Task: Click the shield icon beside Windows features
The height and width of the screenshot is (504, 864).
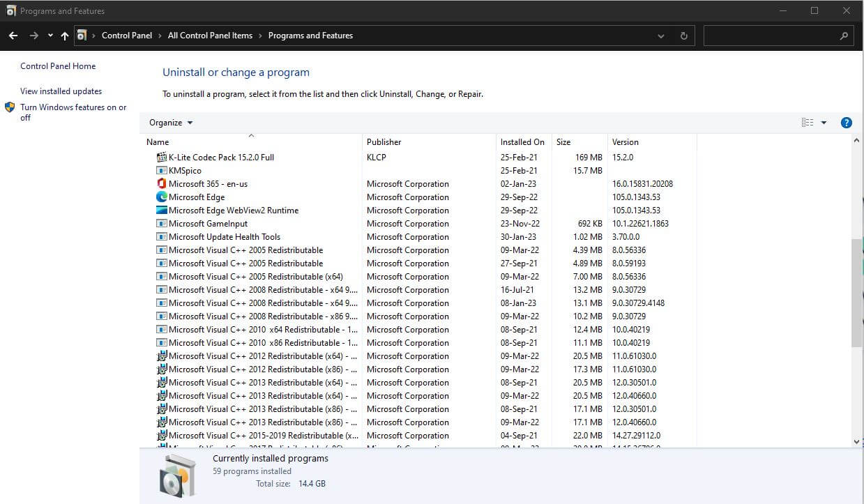Action: pyautogui.click(x=10, y=107)
